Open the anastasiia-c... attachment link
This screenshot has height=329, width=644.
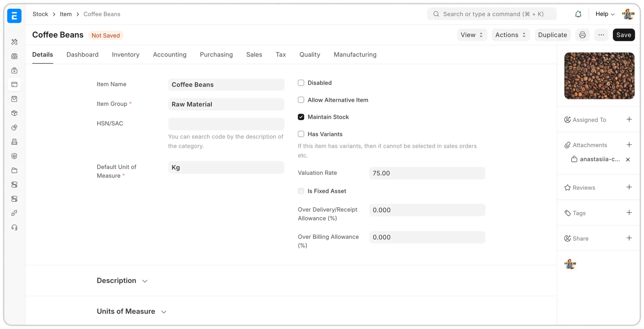(600, 159)
